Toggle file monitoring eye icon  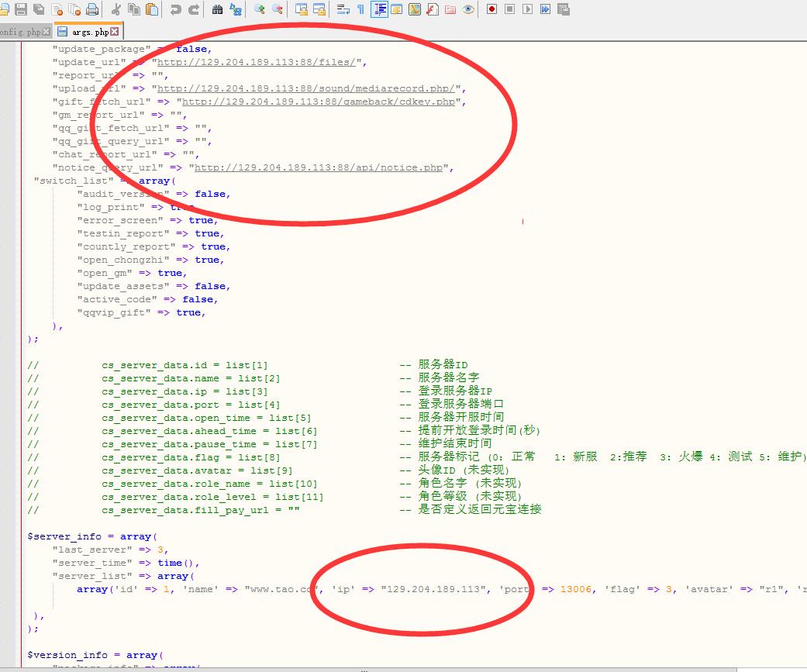click(x=468, y=9)
